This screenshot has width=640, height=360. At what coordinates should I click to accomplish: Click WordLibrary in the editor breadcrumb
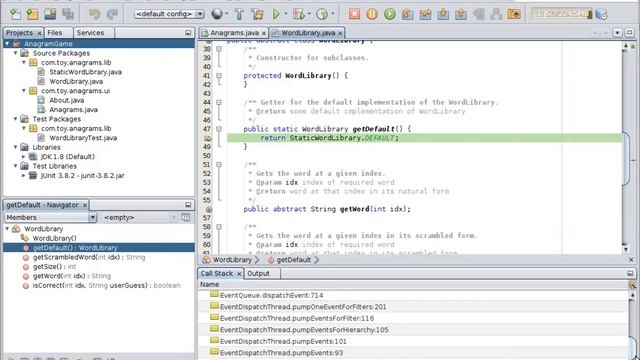pyautogui.click(x=232, y=260)
